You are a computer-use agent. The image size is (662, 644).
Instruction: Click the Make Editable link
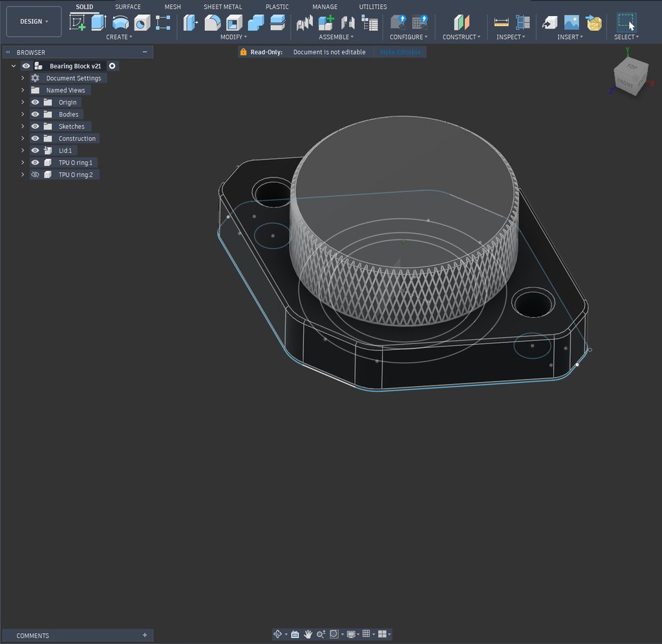(x=400, y=52)
